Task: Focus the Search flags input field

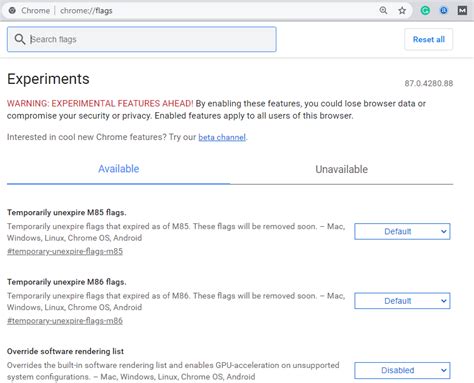Action: click(x=142, y=39)
